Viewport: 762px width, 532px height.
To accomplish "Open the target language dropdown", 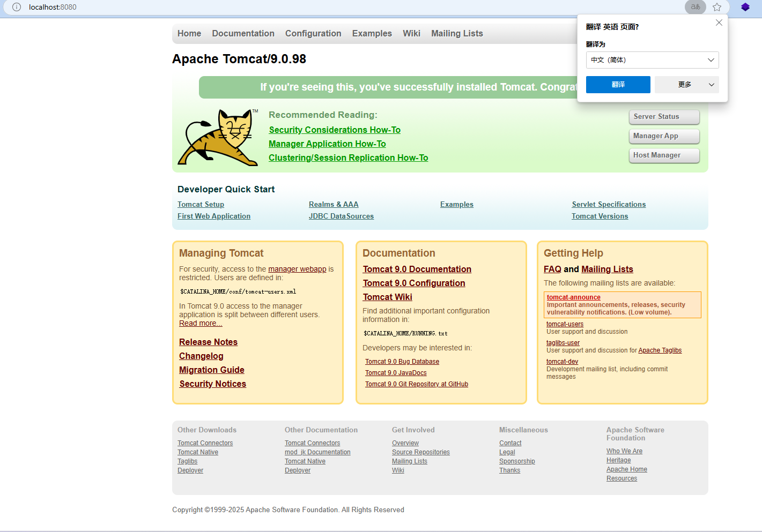I will click(x=652, y=60).
